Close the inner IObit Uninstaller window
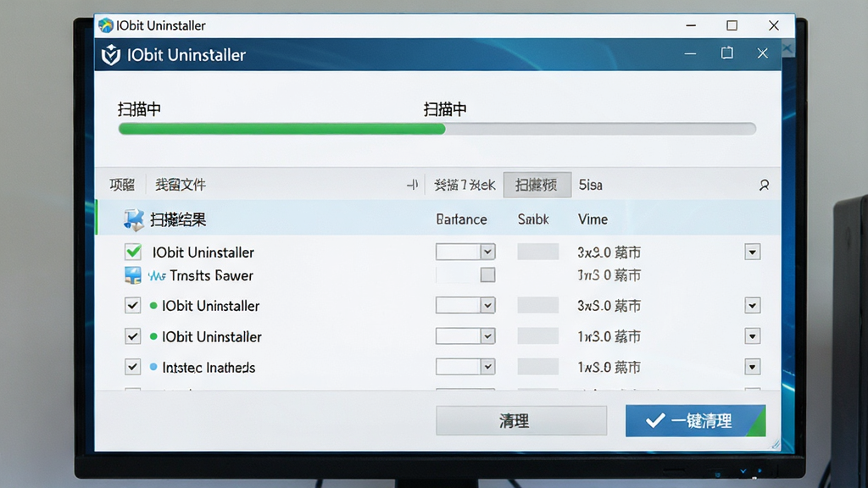868x488 pixels. click(x=762, y=53)
